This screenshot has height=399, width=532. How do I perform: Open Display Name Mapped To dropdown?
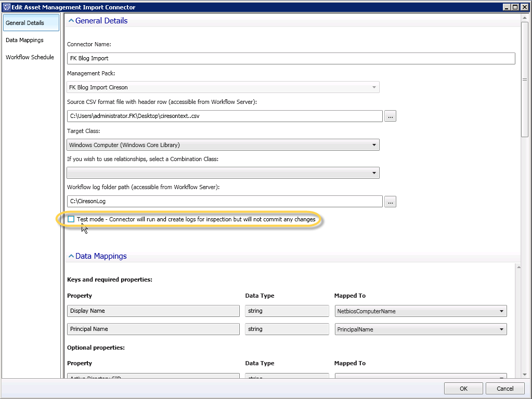click(501, 311)
